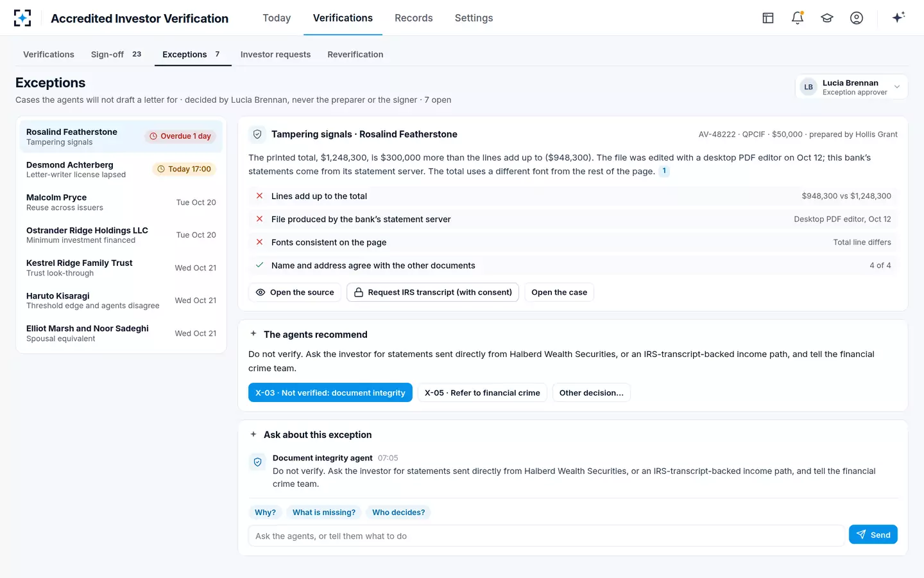Open the Verifications sub-tab below the header
924x578 pixels.
click(49, 55)
